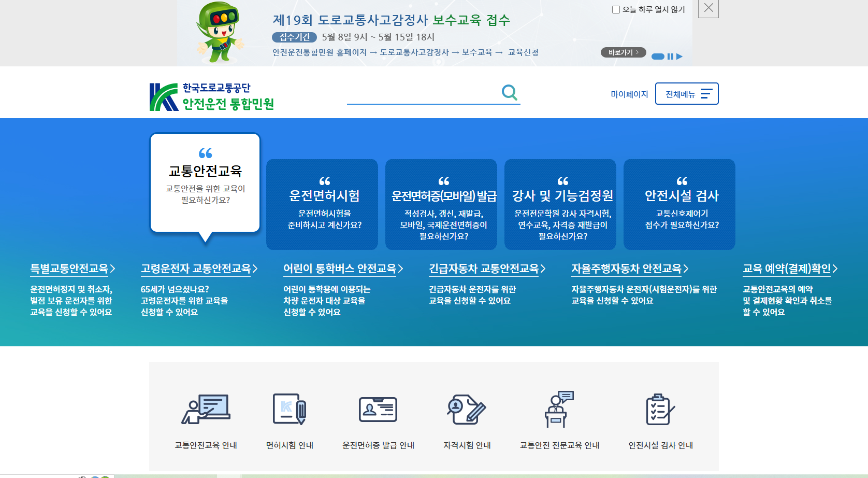Viewport: 868px width, 478px height.
Task: Select the 면허시험 안내 document icon
Action: (290, 409)
